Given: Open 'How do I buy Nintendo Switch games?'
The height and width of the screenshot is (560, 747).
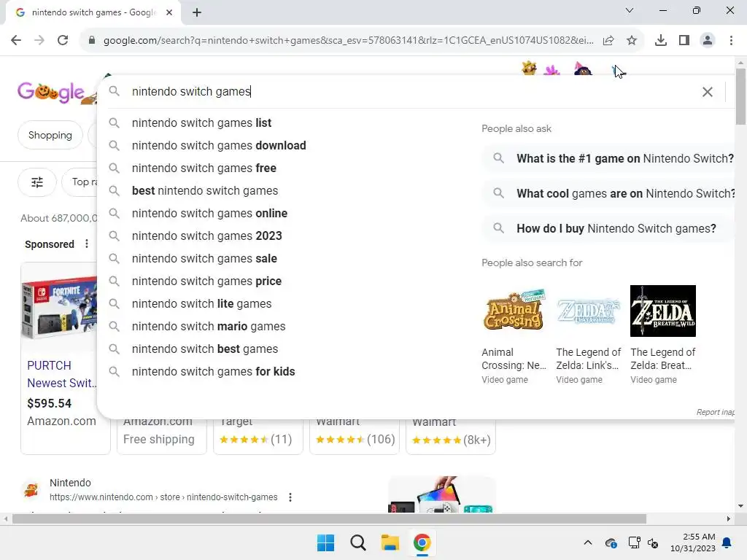Looking at the screenshot, I should coord(608,228).
